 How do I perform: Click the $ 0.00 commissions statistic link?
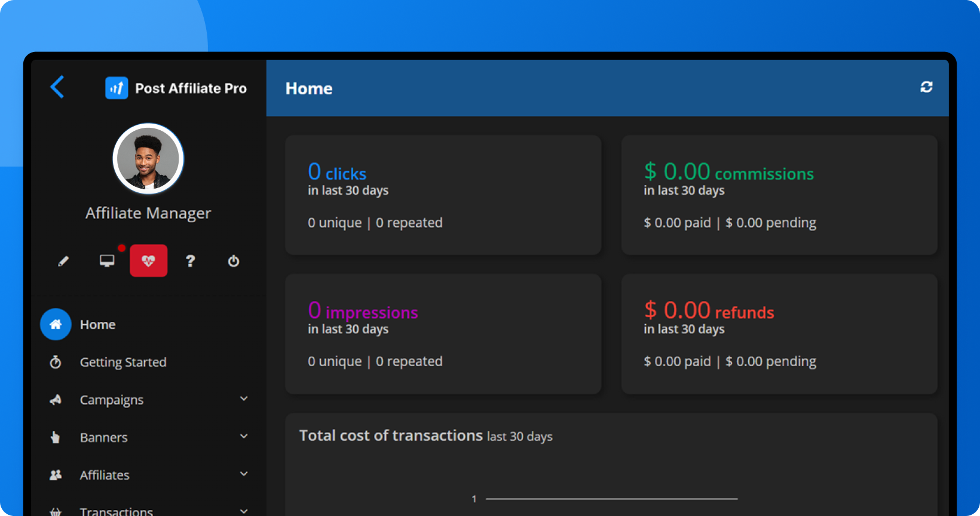728,173
